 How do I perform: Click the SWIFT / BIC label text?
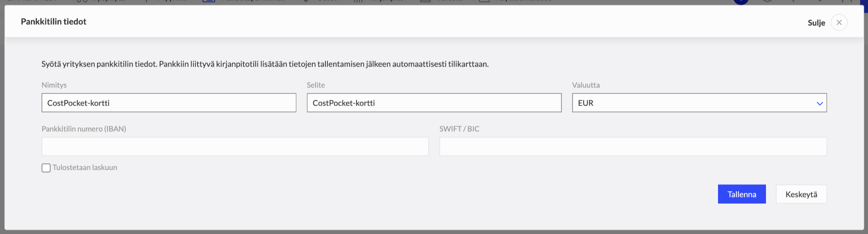pos(459,129)
